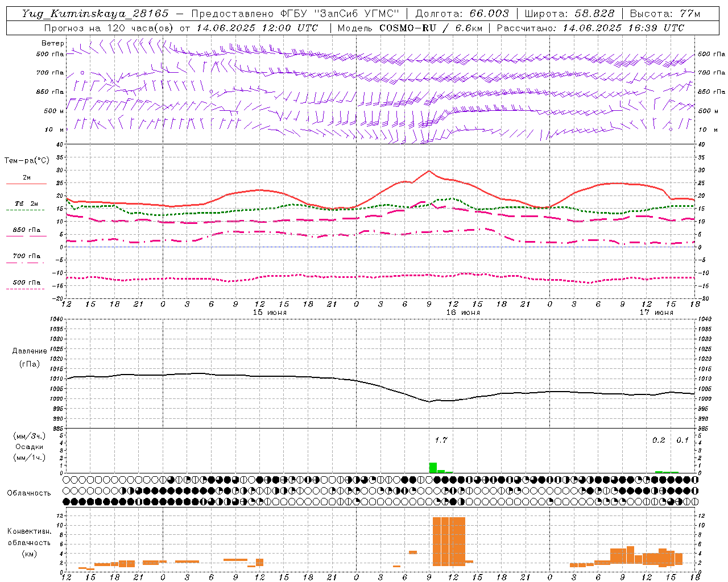728x582 pixels.
Task: Click the Широта: 58.828 value
Action: 569,14
